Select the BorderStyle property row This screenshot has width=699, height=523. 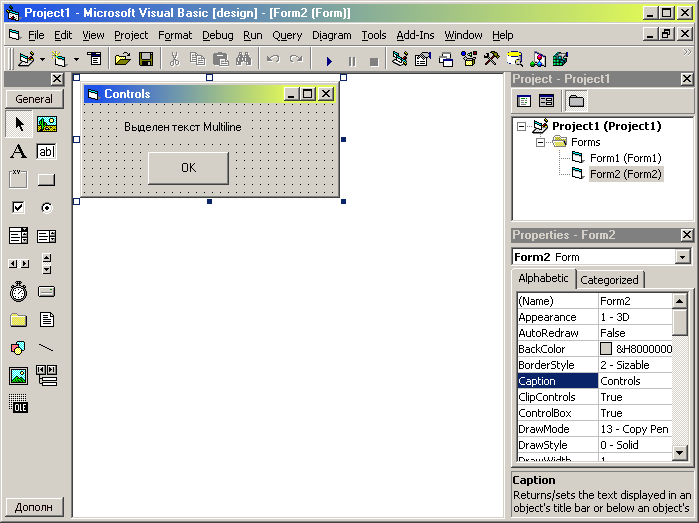[x=595, y=365]
